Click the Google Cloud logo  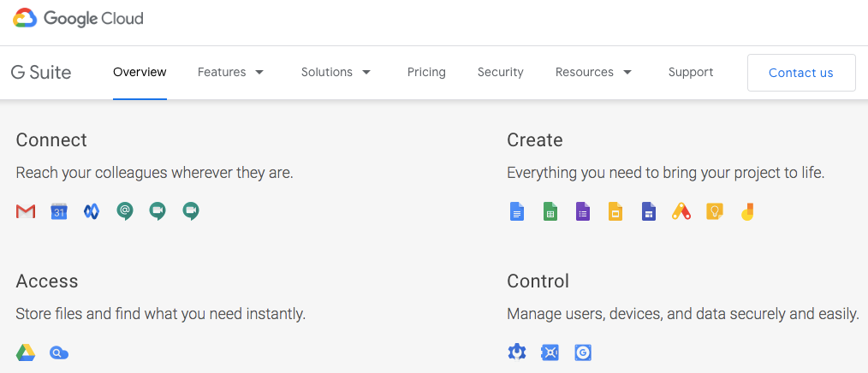tap(78, 18)
